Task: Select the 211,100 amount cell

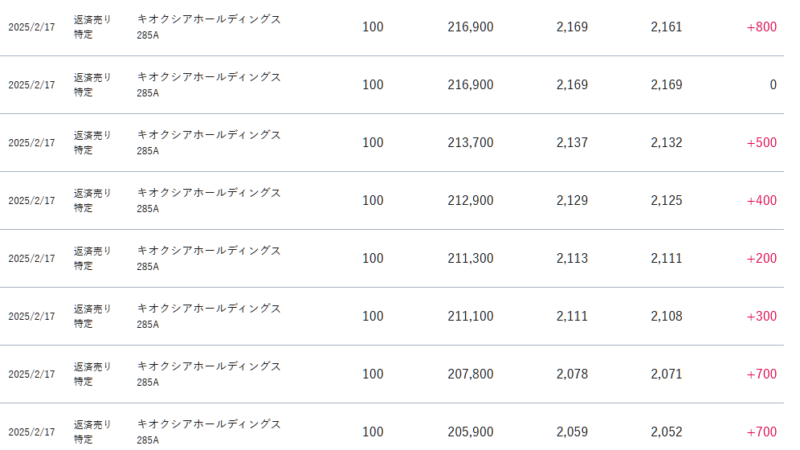Action: click(470, 317)
